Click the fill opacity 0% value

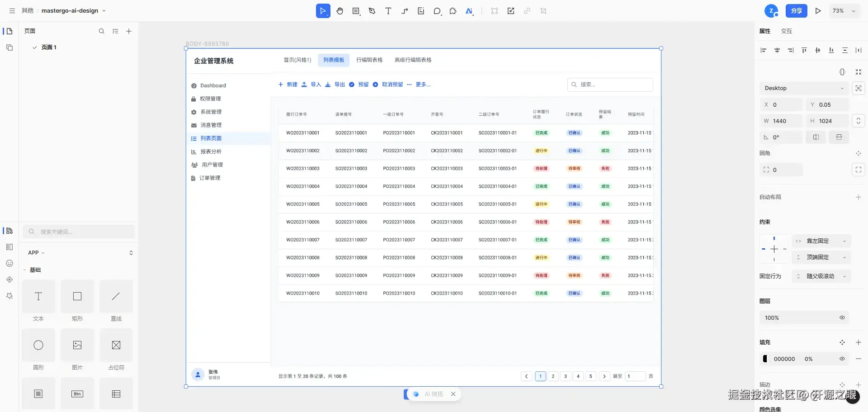[x=809, y=359]
